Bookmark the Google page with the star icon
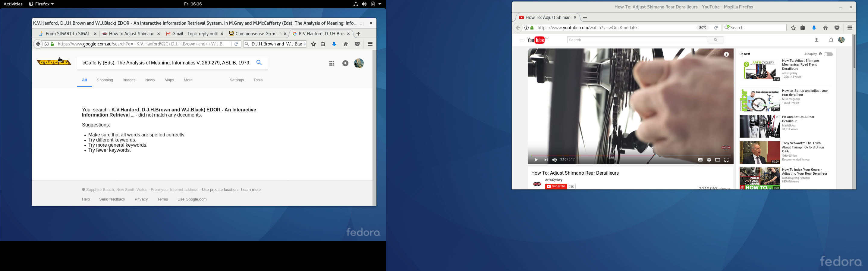Viewport: 868px width, 271px height. pos(313,44)
